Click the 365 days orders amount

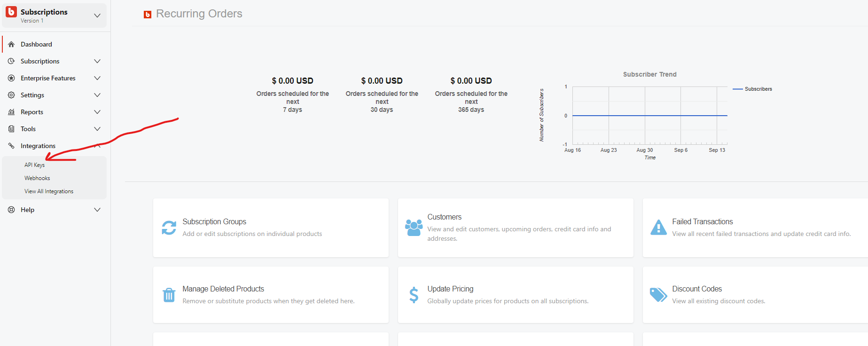[x=471, y=81]
